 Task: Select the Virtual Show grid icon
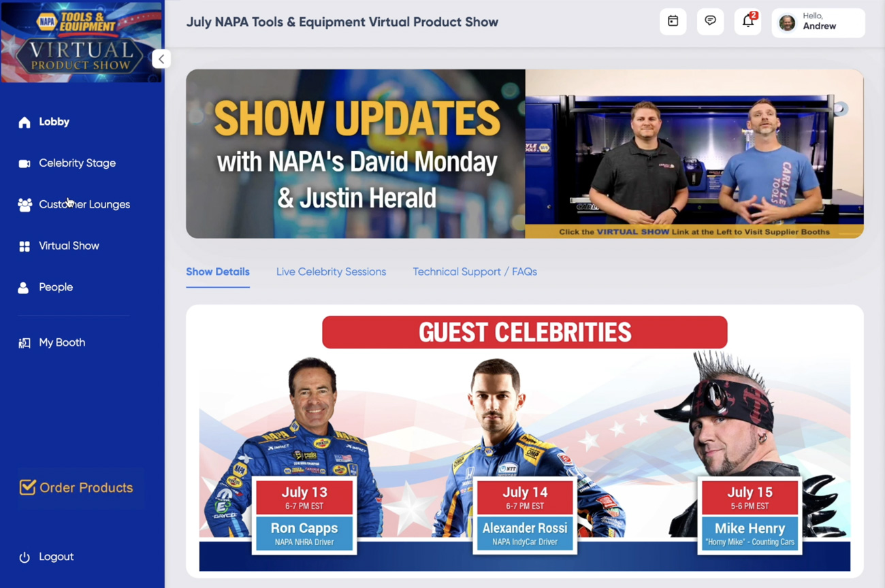[25, 246]
